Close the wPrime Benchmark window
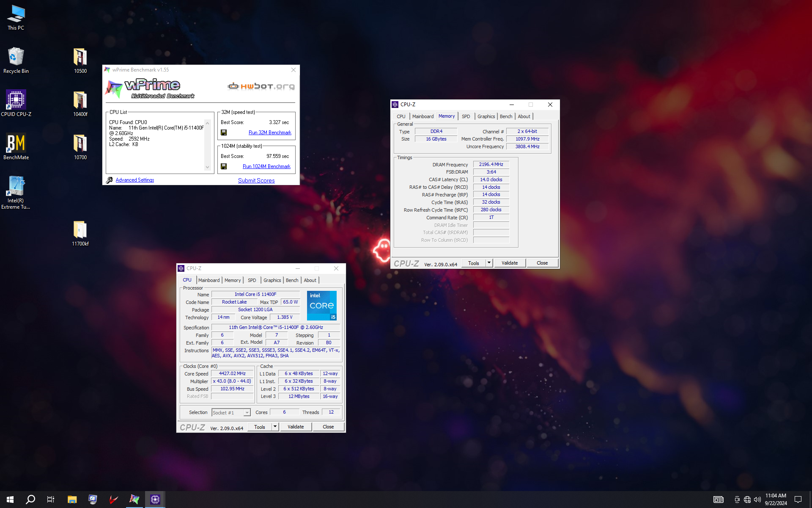Screen dimensions: 812x508 [x=294, y=70]
